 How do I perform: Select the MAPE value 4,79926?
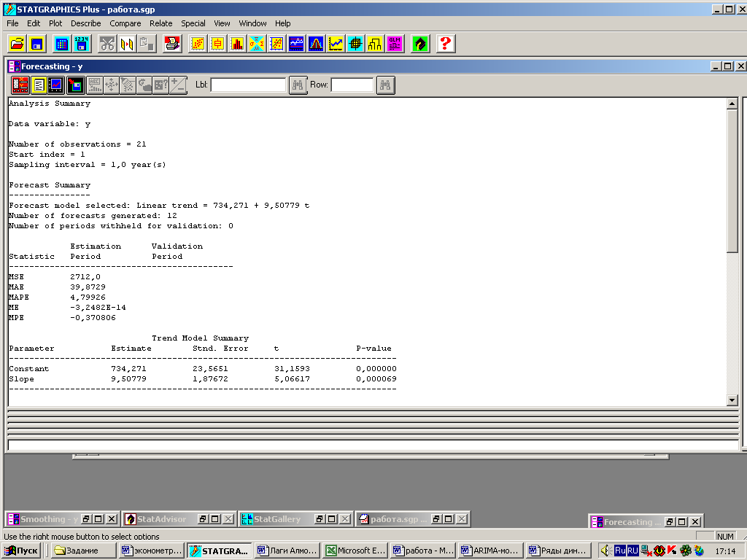(x=88, y=297)
